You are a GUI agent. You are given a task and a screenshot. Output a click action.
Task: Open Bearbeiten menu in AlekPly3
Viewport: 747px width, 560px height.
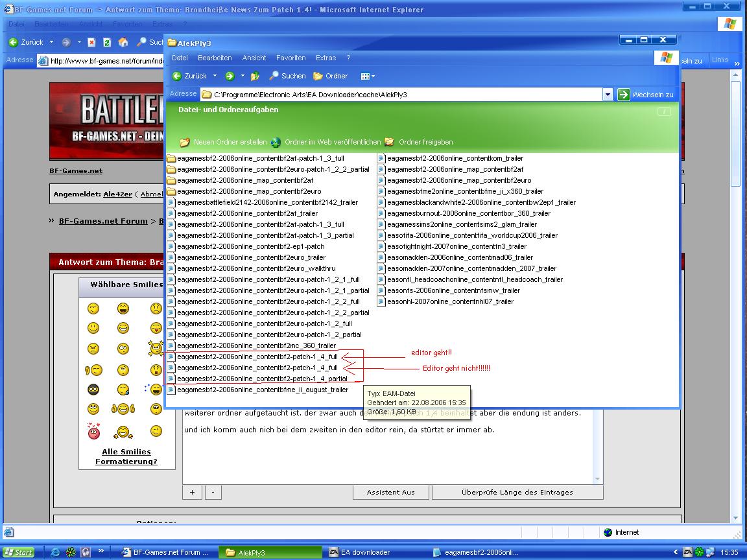(215, 58)
